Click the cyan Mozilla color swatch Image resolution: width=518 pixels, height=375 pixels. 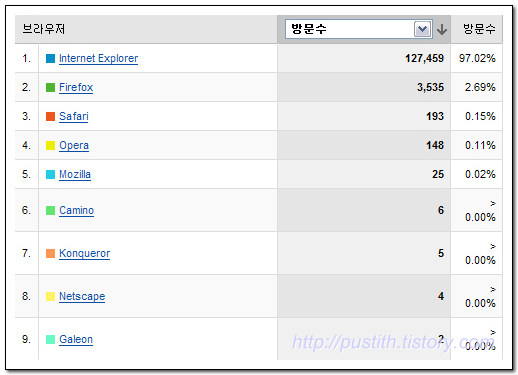pyautogui.click(x=50, y=175)
